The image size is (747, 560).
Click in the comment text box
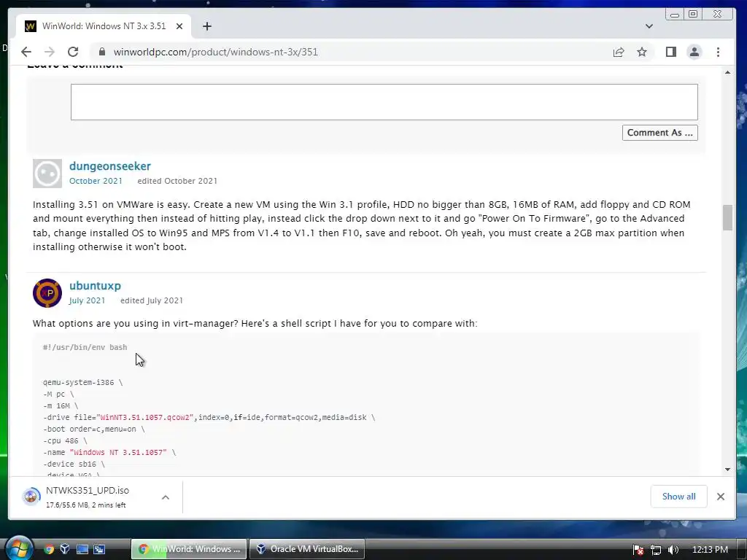coord(384,102)
